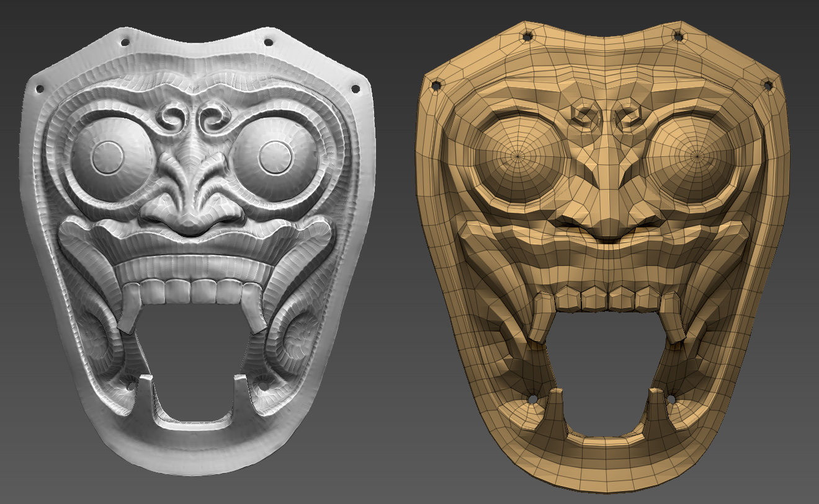Click the gray mask's left eye pupil disc
819x504 pixels.
pos(109,157)
